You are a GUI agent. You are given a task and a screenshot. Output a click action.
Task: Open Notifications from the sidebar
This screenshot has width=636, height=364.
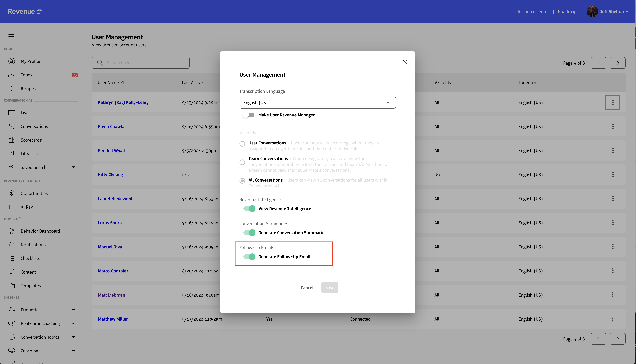coord(33,244)
